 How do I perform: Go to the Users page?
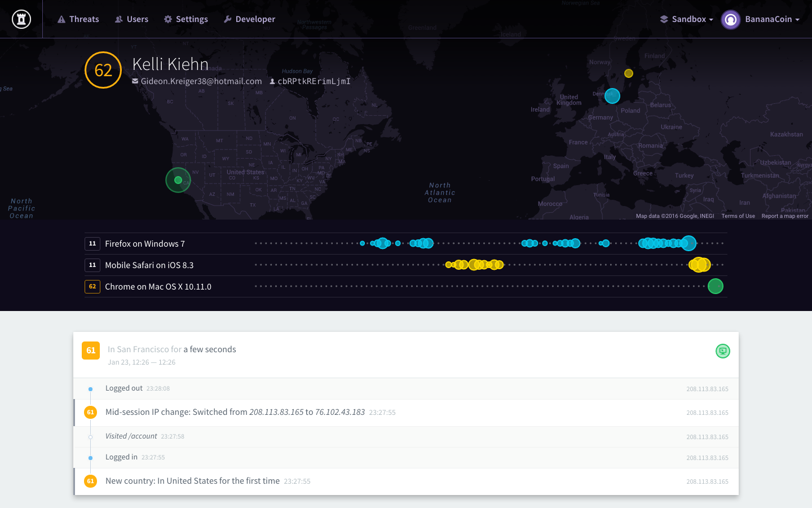click(x=131, y=19)
